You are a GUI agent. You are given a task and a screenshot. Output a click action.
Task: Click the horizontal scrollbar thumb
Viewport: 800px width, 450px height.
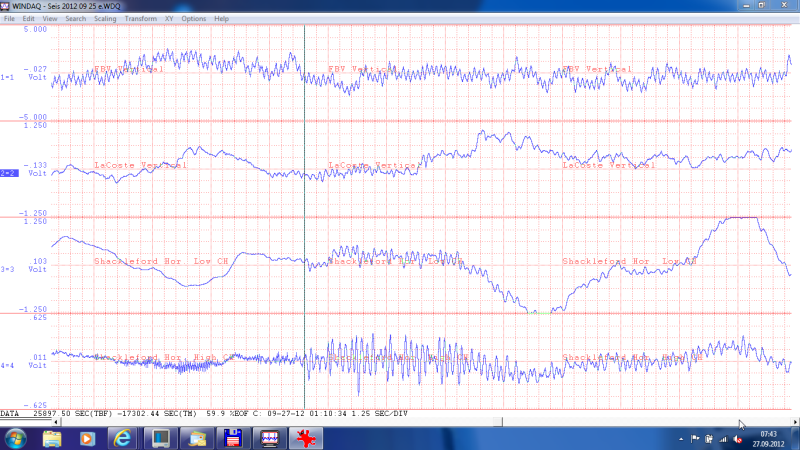pos(498,422)
